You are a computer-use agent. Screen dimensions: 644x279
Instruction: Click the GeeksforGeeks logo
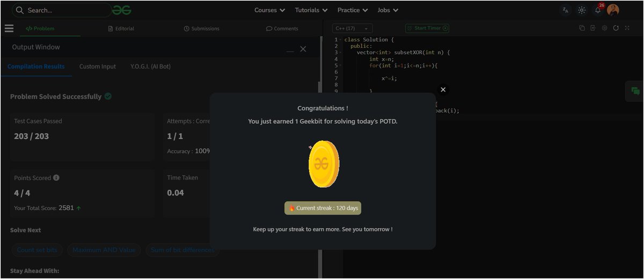[122, 10]
